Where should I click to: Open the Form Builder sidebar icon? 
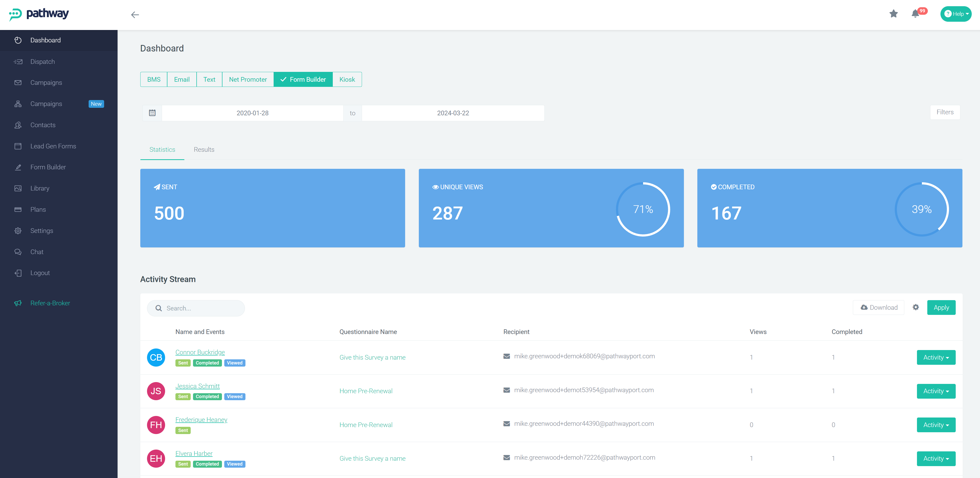(18, 167)
